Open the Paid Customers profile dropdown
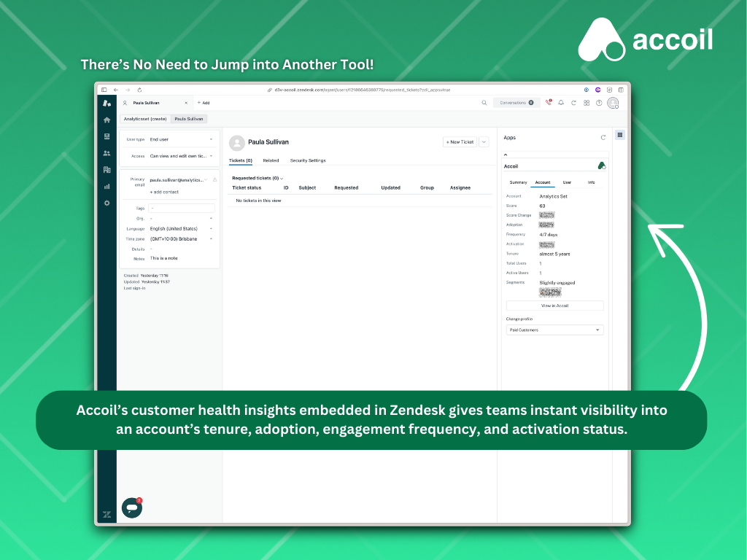747x560 pixels. (554, 330)
